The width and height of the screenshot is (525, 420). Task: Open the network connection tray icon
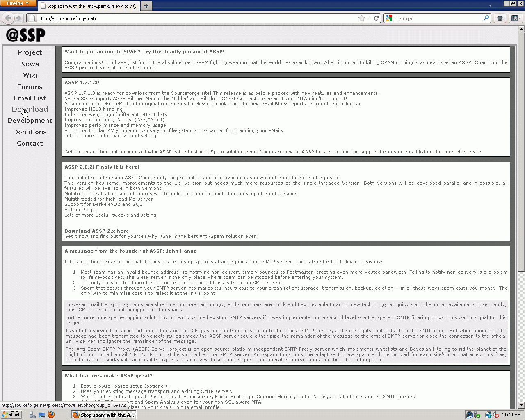tap(488, 415)
